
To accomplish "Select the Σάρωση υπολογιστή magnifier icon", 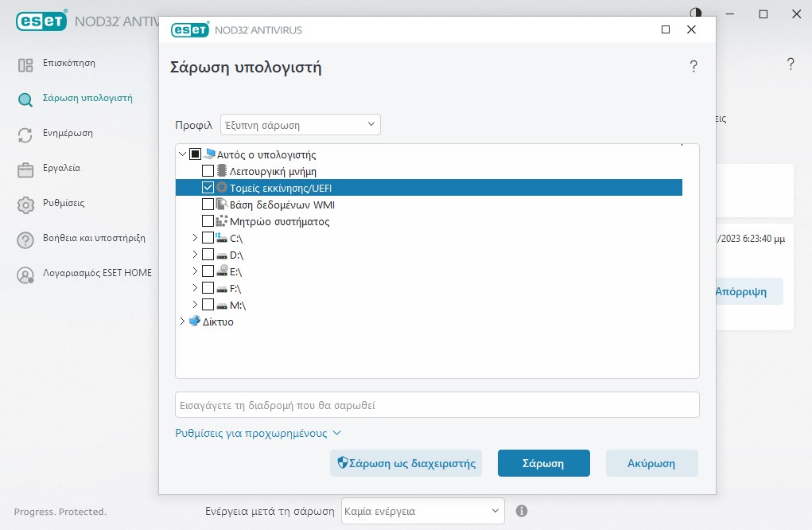I will [24, 99].
